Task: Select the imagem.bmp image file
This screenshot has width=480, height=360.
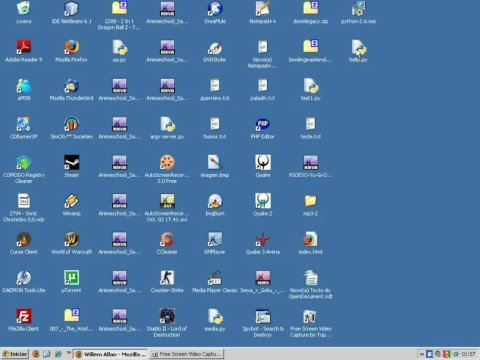Action: coord(215,166)
